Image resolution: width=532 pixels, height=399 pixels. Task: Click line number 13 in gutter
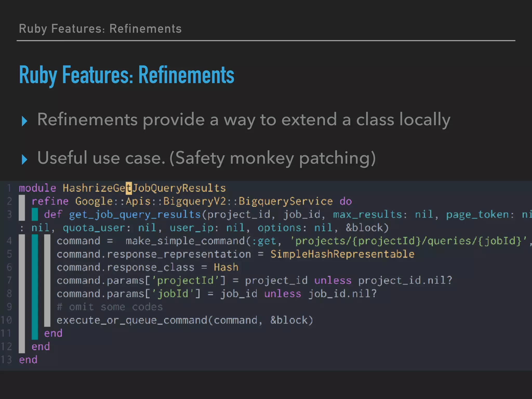(6, 360)
